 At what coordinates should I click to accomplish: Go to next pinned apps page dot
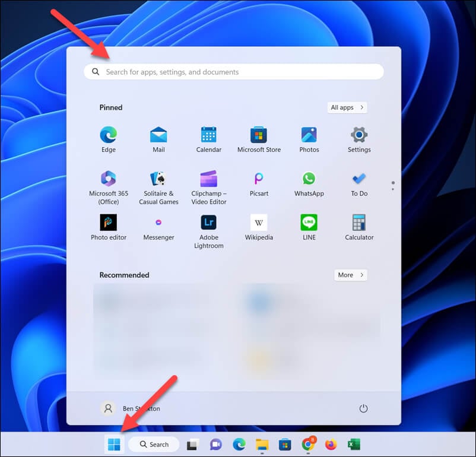coord(393,189)
